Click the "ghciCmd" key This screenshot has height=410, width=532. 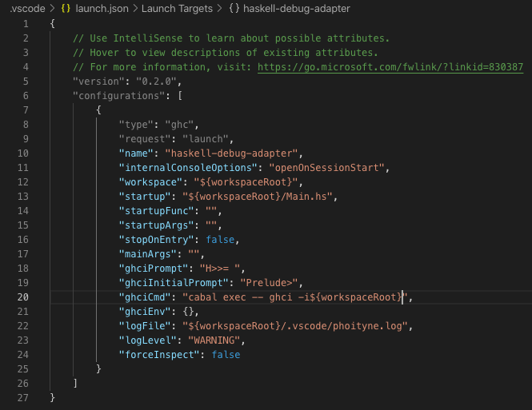click(145, 297)
